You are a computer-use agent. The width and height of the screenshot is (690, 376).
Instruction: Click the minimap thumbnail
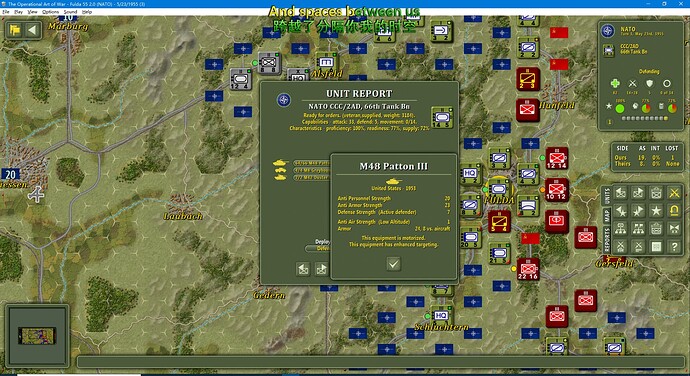(37, 336)
